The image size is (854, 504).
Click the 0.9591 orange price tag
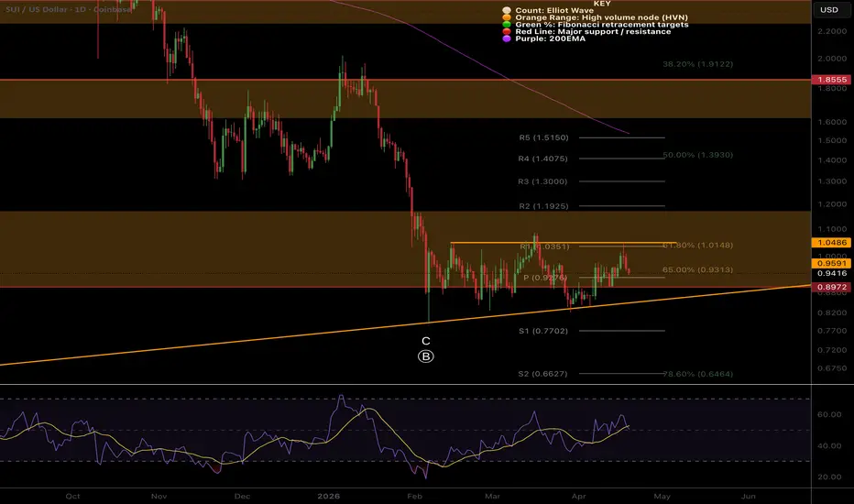point(832,263)
